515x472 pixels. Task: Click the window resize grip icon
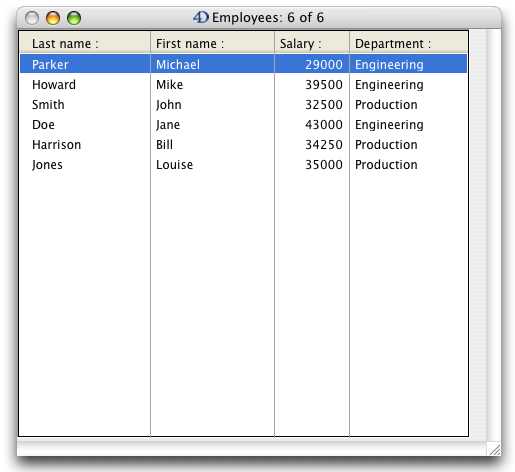495,449
